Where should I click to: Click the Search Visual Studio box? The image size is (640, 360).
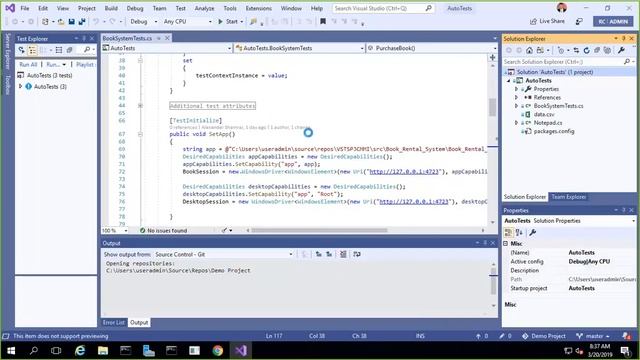point(382,8)
